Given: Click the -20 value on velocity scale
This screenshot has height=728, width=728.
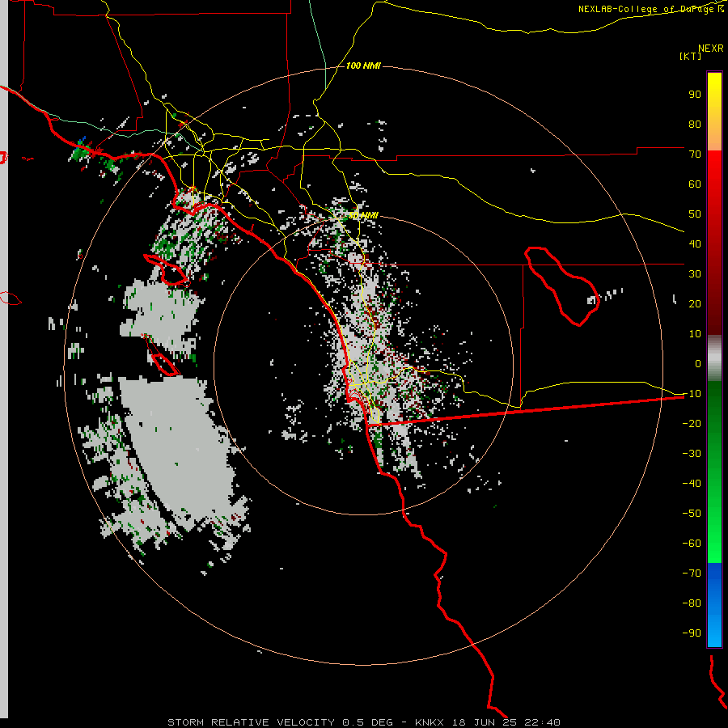Looking at the screenshot, I should [692, 423].
